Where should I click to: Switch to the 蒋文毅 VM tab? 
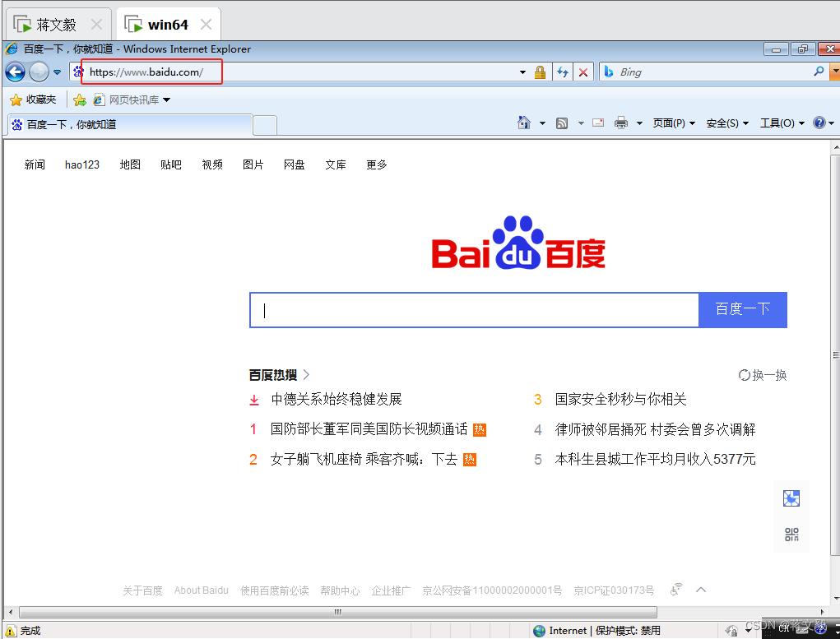(x=57, y=25)
